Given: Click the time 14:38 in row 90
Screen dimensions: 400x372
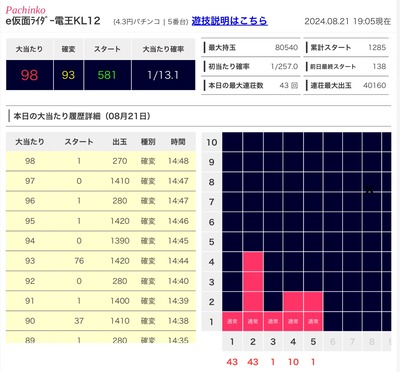Looking at the screenshot, I should [x=178, y=321].
